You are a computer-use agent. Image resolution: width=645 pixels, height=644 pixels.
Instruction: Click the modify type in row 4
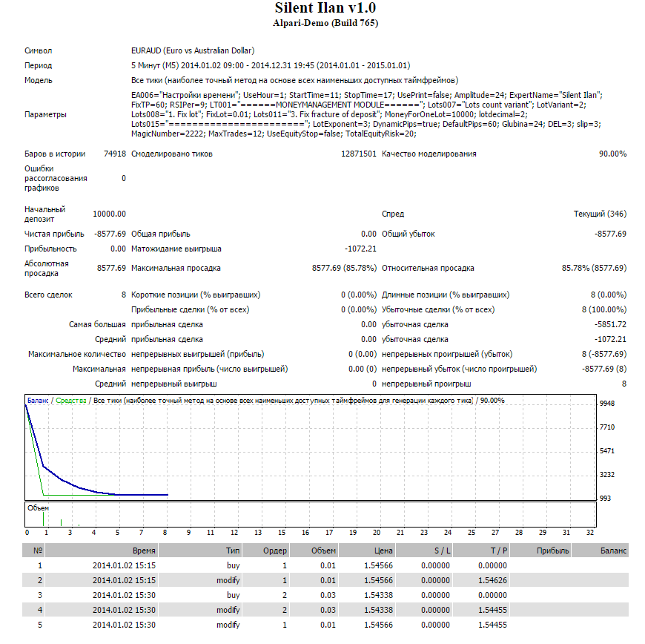(228, 610)
